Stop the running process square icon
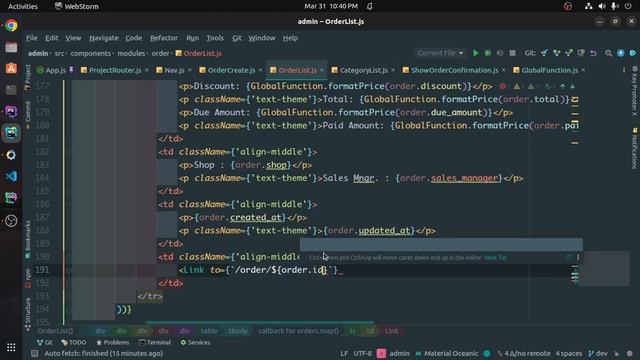The height and width of the screenshot is (360, 640). 513,53
